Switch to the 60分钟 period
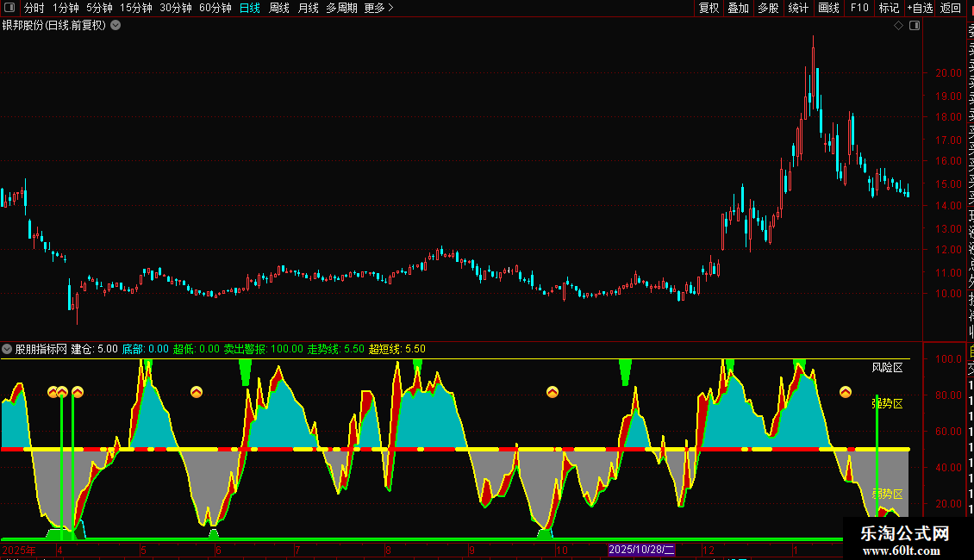The width and height of the screenshot is (974, 560). (215, 8)
